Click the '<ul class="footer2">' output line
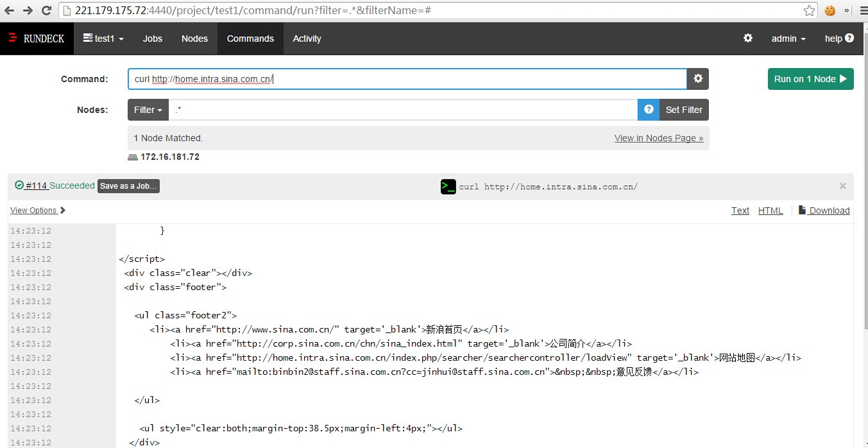The image size is (868, 448). point(185,315)
